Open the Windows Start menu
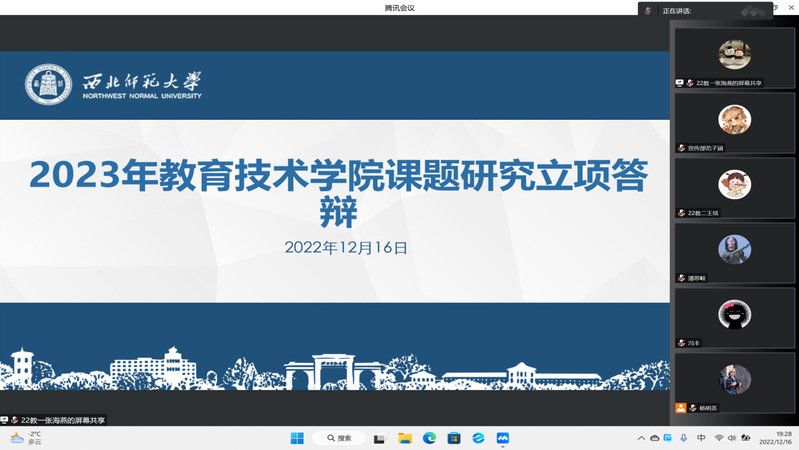The image size is (799, 450). click(297, 438)
